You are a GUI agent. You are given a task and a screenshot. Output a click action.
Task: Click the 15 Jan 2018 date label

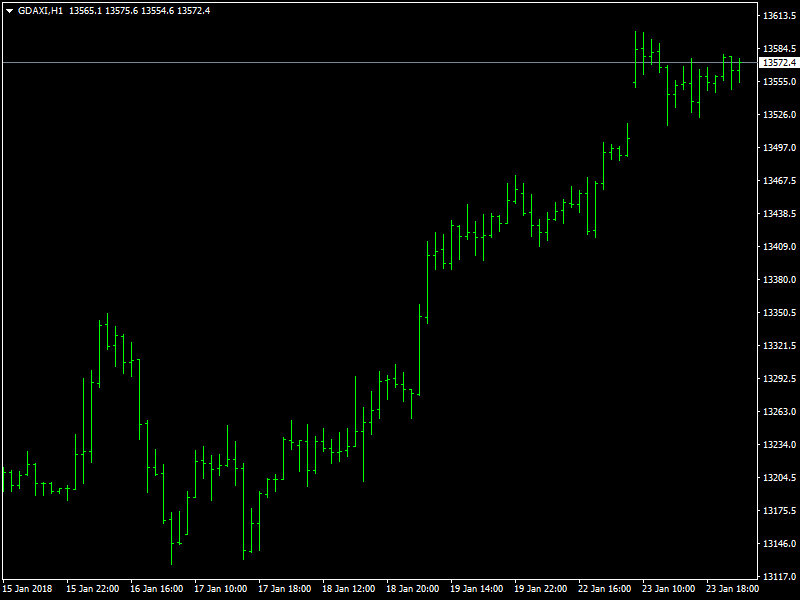click(x=28, y=589)
